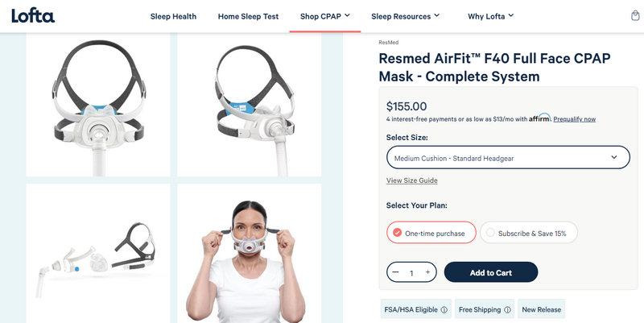Expand the Why Lofta menu
Screen dimensions: 644x323
[x=491, y=16]
